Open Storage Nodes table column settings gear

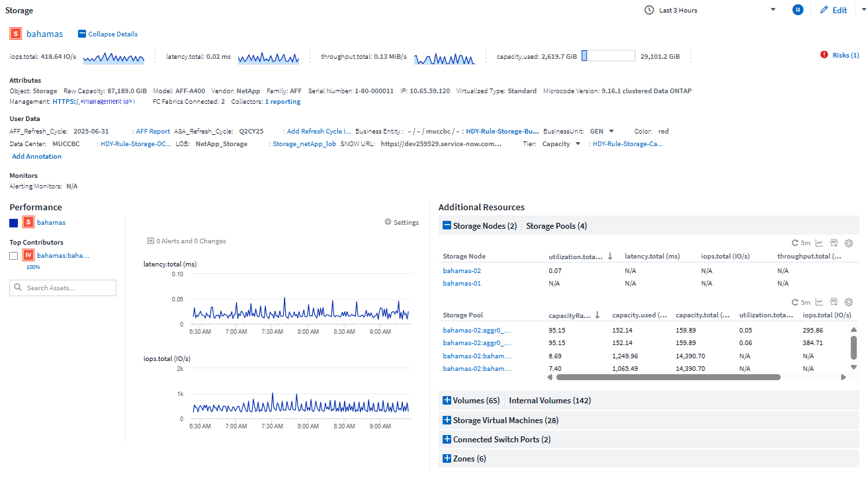pos(849,243)
